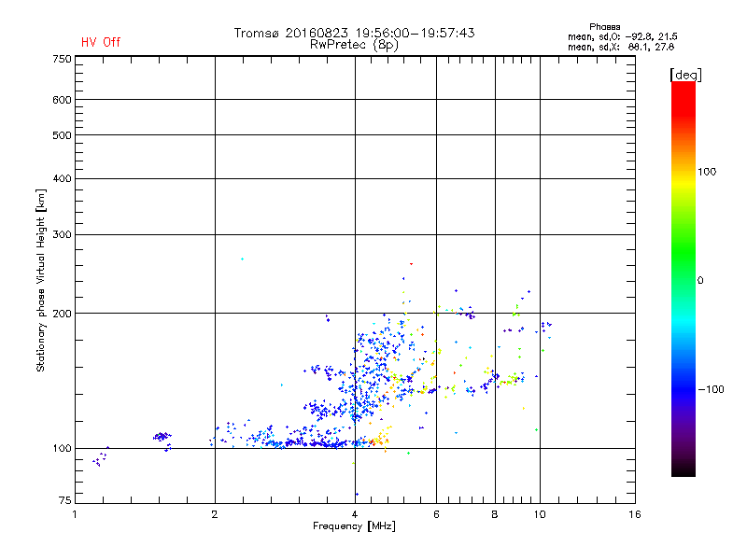Click y-axis tick label '600'

coord(62,100)
